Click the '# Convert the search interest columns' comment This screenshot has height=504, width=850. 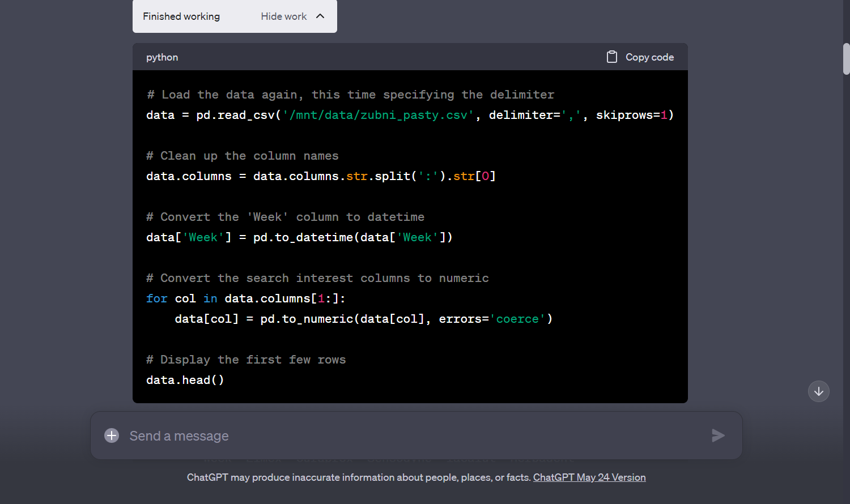pos(317,278)
